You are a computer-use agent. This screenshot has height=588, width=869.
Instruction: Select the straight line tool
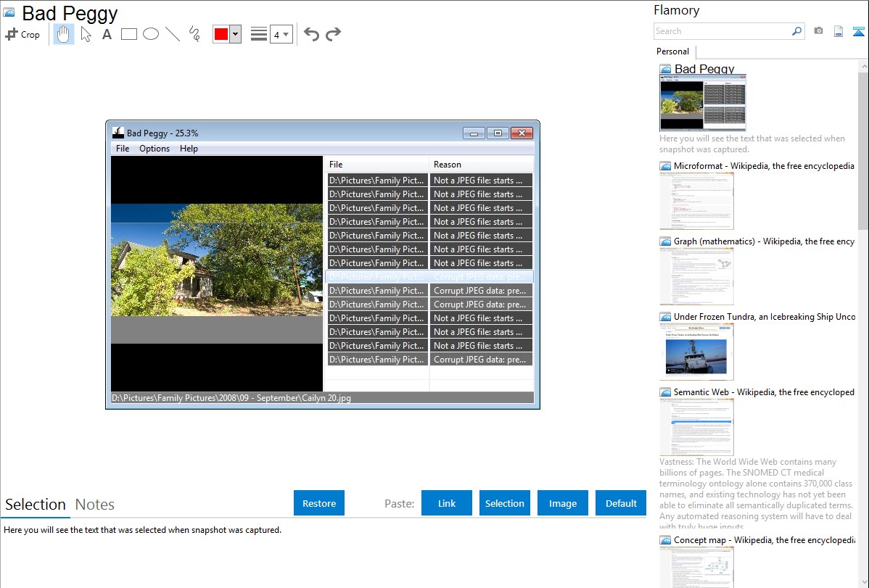(x=173, y=34)
